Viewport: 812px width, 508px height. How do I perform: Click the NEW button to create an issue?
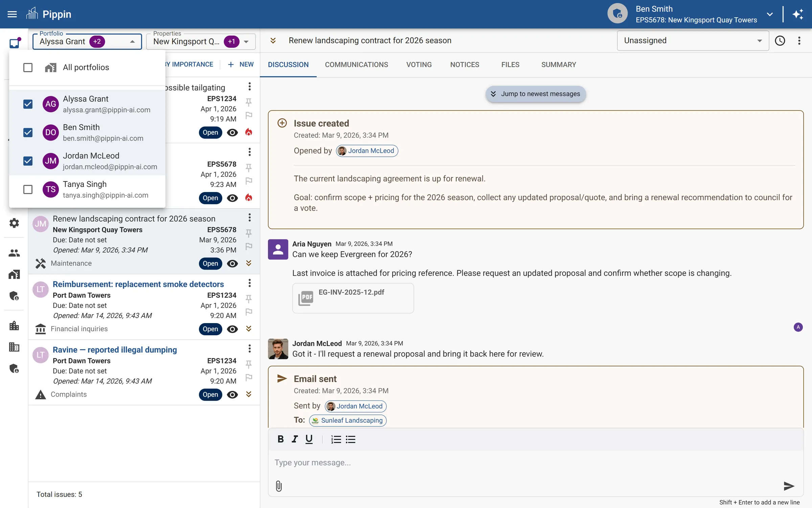pyautogui.click(x=240, y=64)
